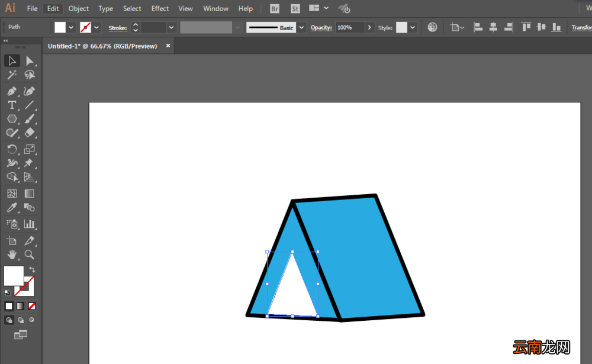This screenshot has width=592, height=364.
Task: Click the Opacity label link
Action: click(321, 28)
